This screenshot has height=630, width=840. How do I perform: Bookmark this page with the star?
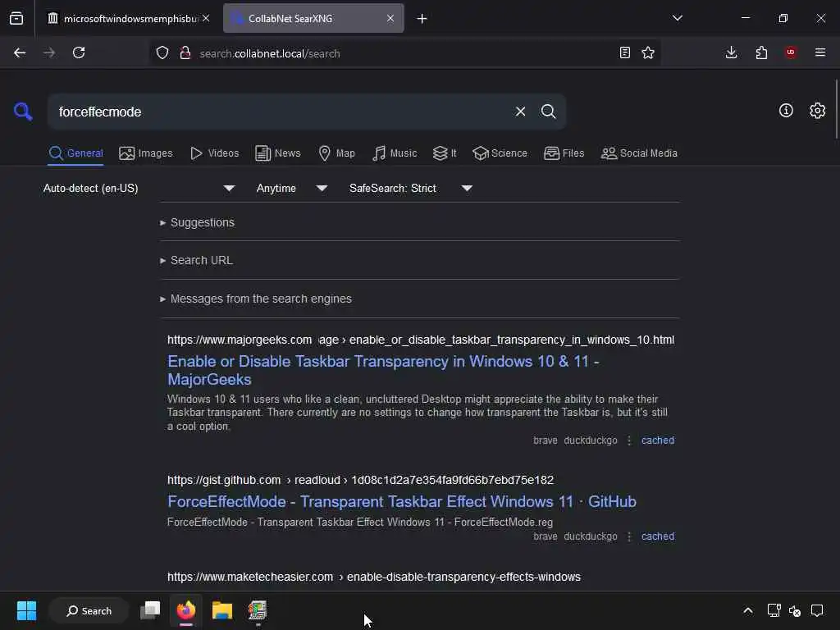tap(648, 52)
